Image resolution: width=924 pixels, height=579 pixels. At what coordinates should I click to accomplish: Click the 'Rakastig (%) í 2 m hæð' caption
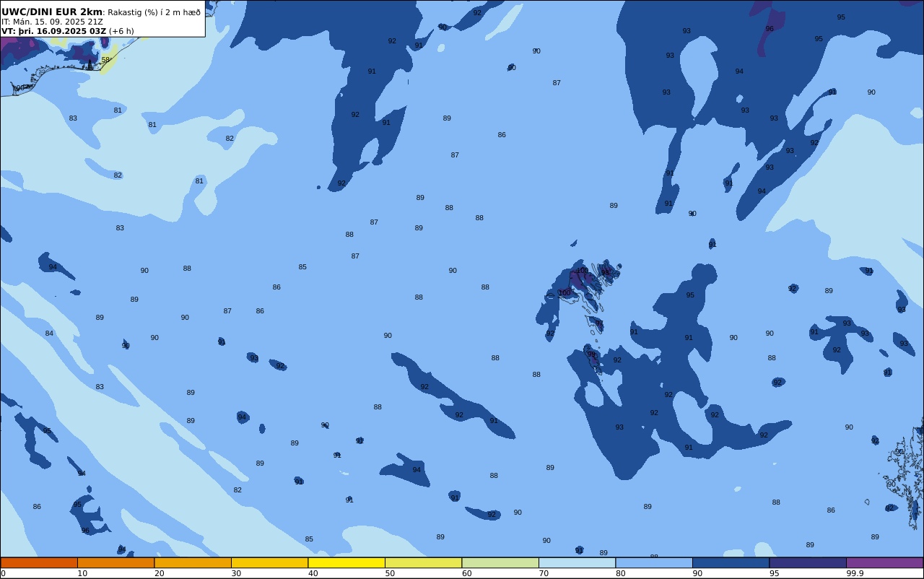(x=154, y=12)
